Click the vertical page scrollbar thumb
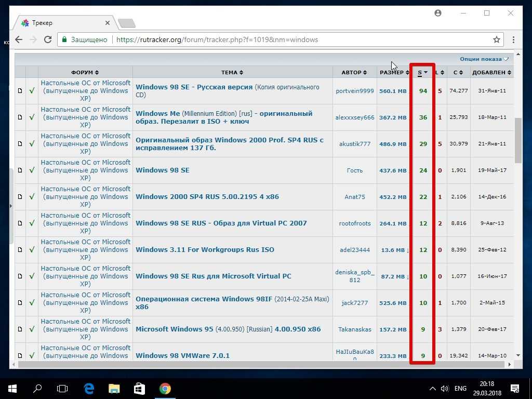This screenshot has height=399, width=532. tap(518, 140)
